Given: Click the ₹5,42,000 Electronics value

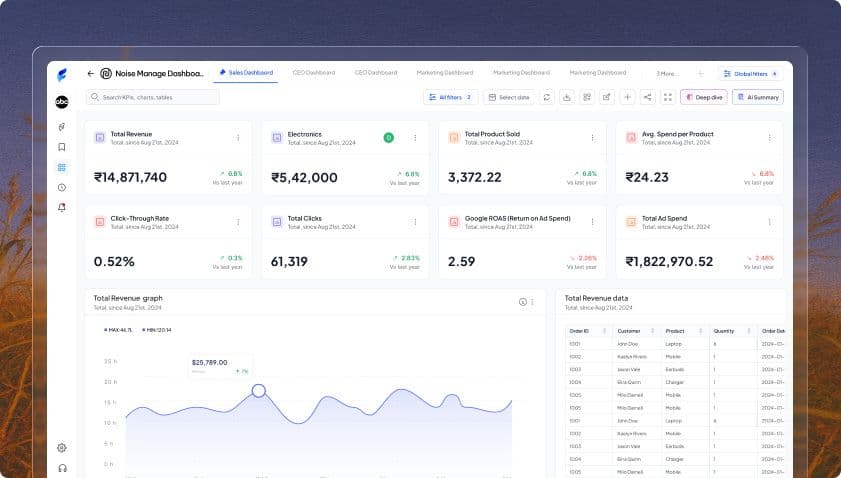Looking at the screenshot, I should (304, 178).
